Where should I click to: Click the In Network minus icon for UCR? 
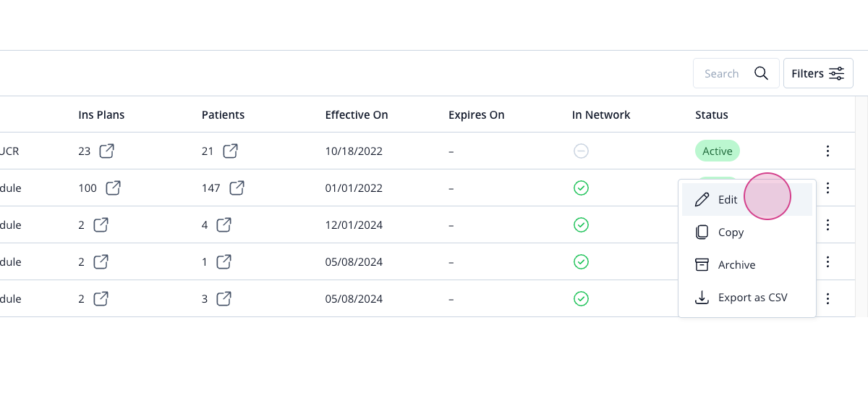[x=581, y=151]
